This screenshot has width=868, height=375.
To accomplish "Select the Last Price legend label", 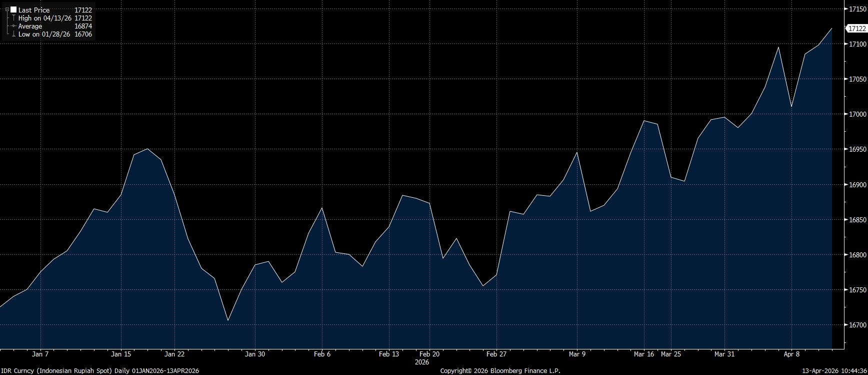I will 34,10.
